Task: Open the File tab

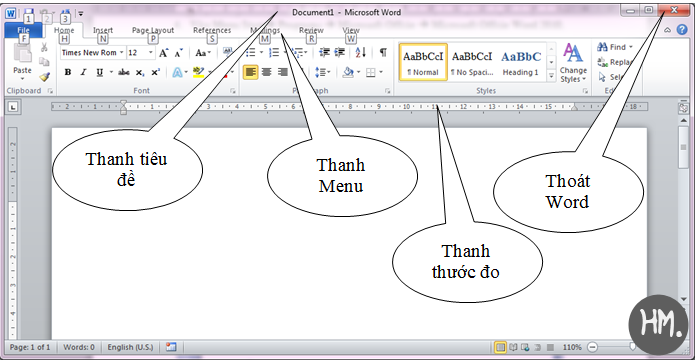Action: pyautogui.click(x=23, y=30)
